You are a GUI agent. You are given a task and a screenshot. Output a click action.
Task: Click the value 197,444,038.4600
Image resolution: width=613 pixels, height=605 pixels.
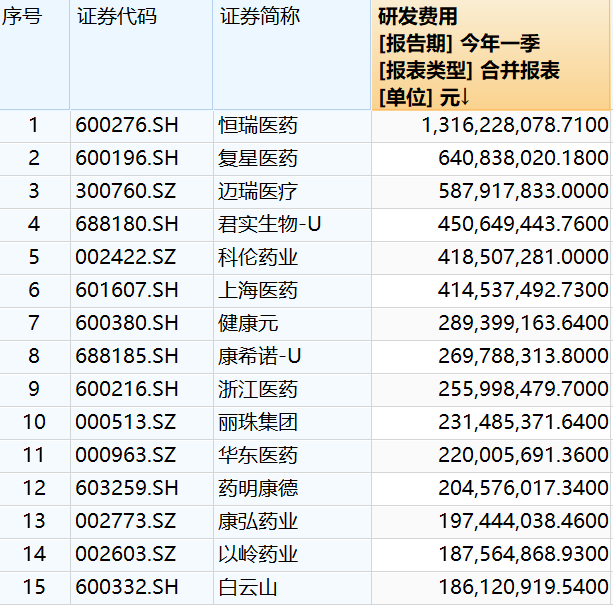click(x=523, y=521)
